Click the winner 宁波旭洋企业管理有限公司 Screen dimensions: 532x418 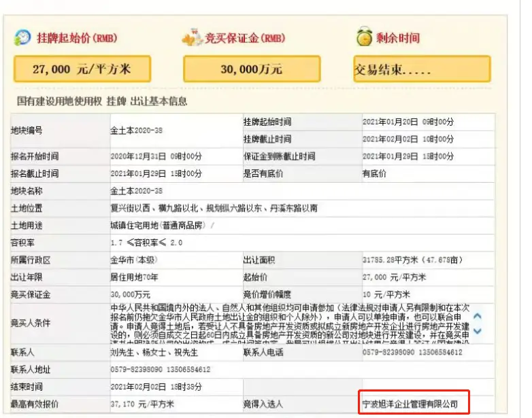[x=410, y=404]
